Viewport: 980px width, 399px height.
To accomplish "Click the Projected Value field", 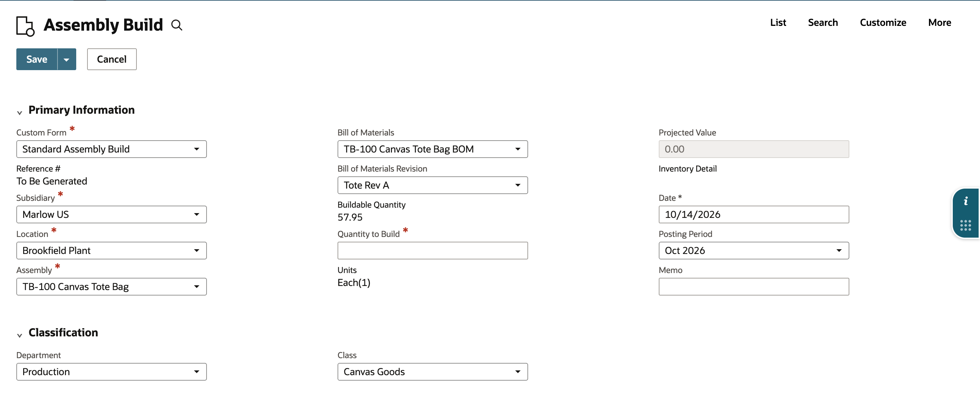I will [754, 149].
